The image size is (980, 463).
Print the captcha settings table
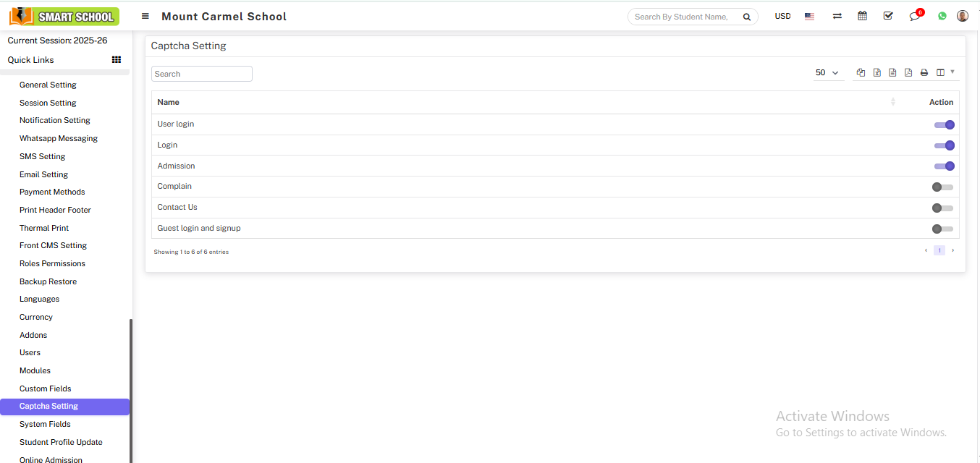pyautogui.click(x=924, y=72)
